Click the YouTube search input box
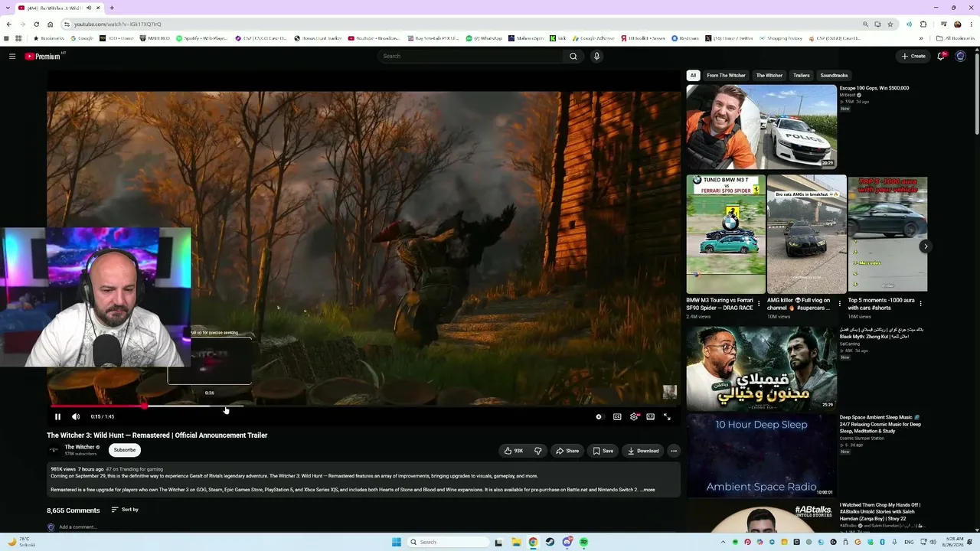980x551 pixels. [x=470, y=56]
